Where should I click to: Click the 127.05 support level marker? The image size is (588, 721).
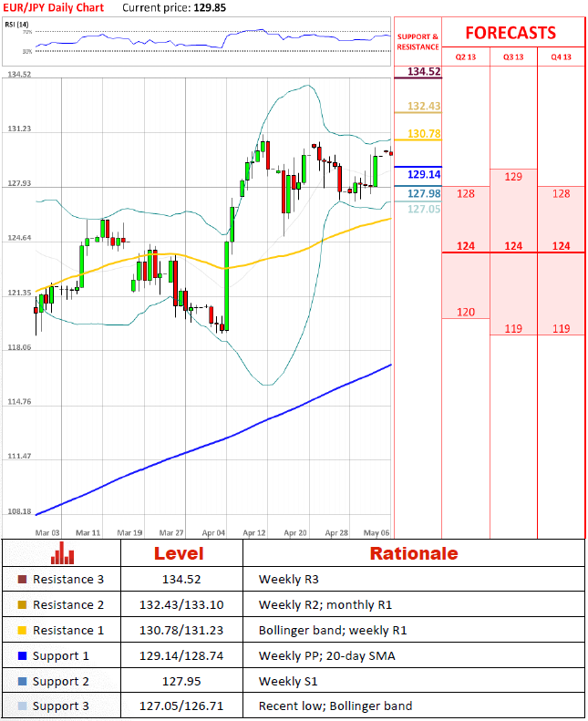point(424,210)
